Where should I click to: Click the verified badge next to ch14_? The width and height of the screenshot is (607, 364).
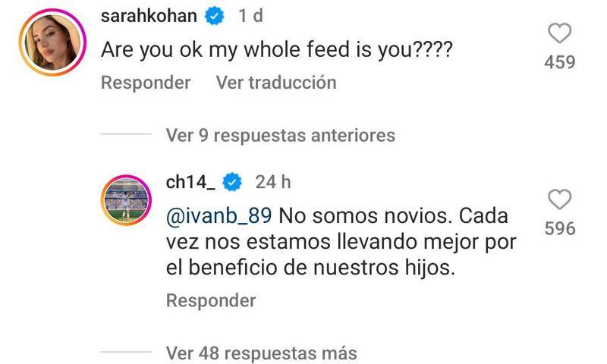pos(233,182)
